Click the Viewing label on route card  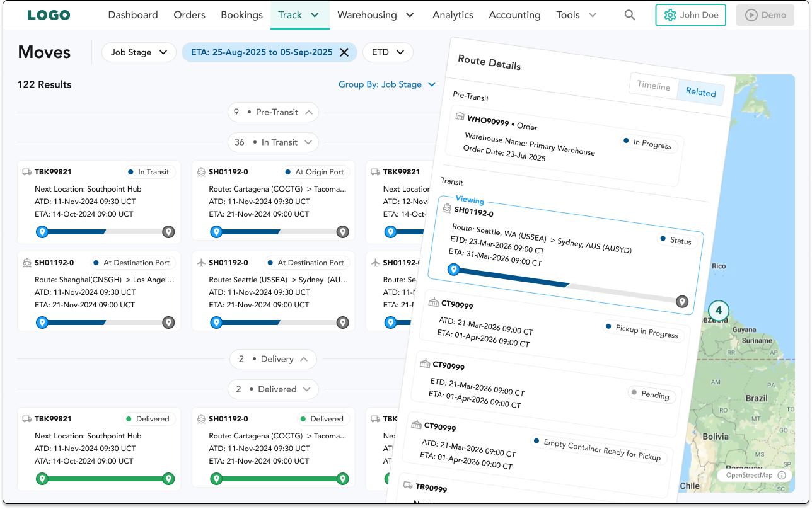[470, 200]
